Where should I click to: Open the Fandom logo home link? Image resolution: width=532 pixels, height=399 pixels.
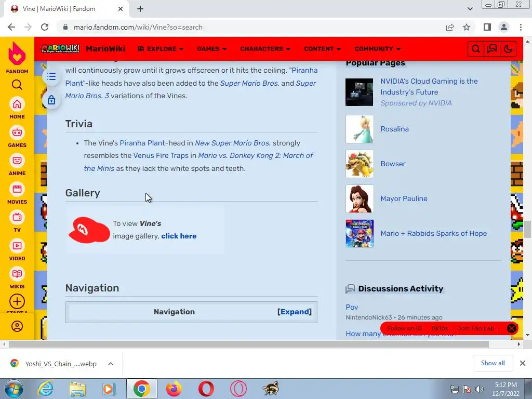click(17, 58)
